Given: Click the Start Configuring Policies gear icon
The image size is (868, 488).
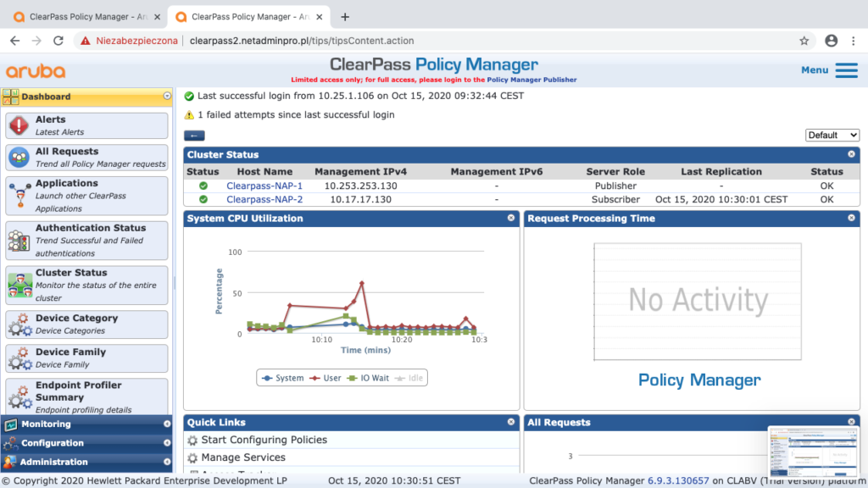Looking at the screenshot, I should pyautogui.click(x=192, y=441).
